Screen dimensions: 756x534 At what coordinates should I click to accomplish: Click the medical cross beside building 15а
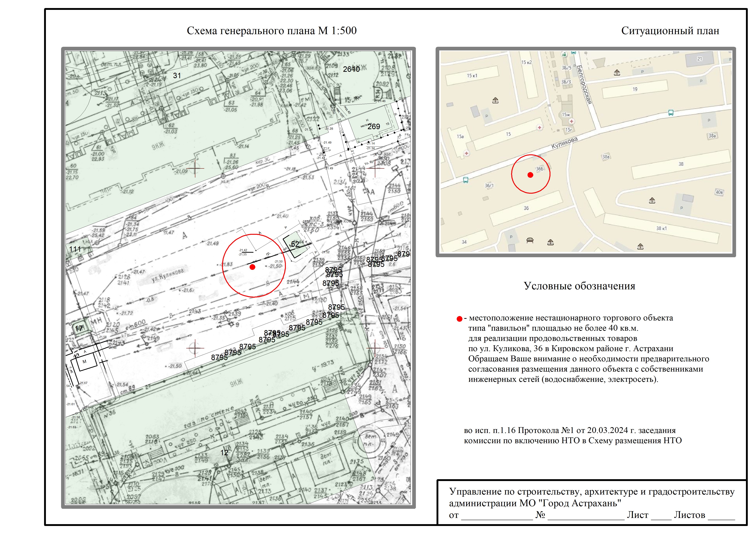[467, 153]
